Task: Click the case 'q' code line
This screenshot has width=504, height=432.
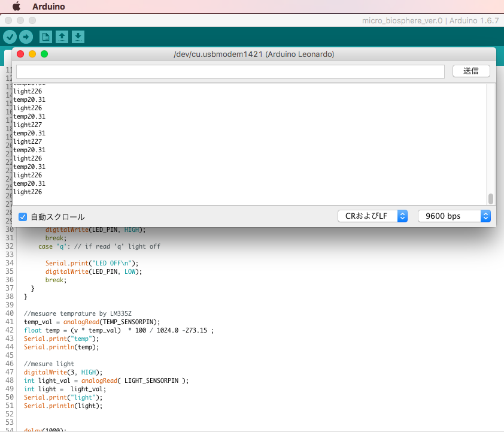Action: pos(99,246)
